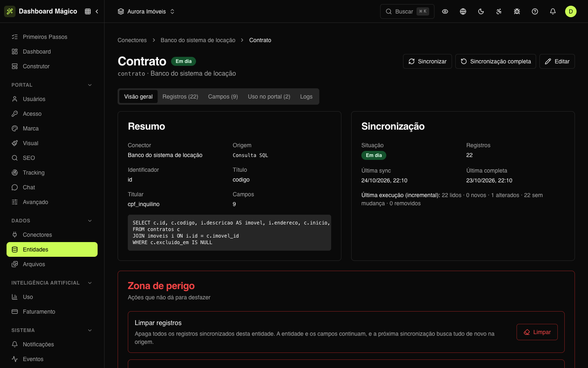The image size is (588, 368).
Task: Open Acesso settings
Action: [52, 114]
